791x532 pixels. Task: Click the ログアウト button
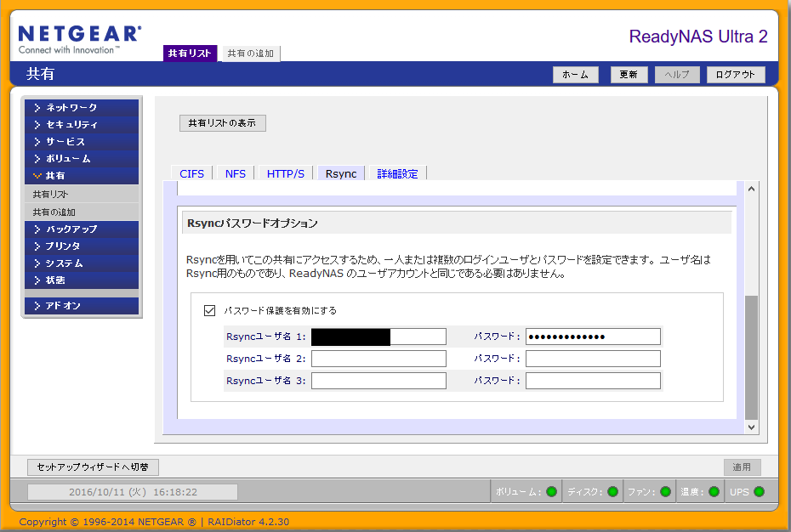coord(736,75)
